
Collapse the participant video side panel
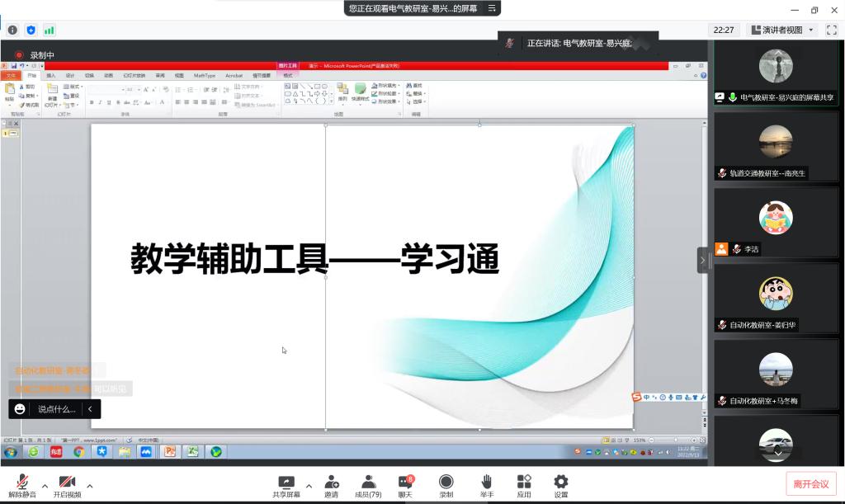(703, 260)
